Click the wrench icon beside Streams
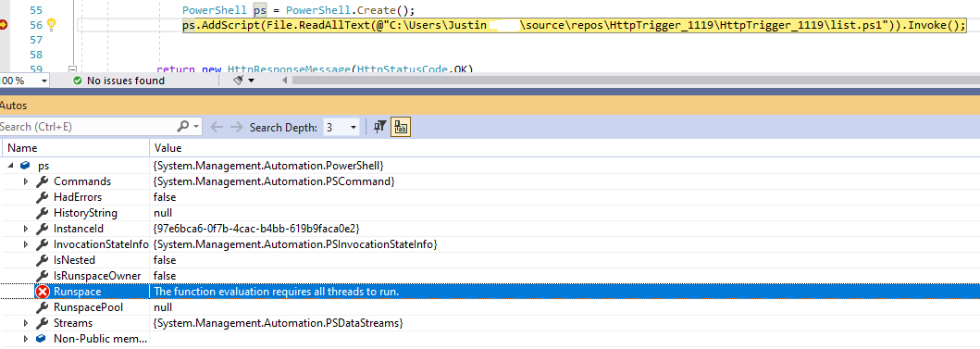The width and height of the screenshot is (980, 349). point(43,323)
